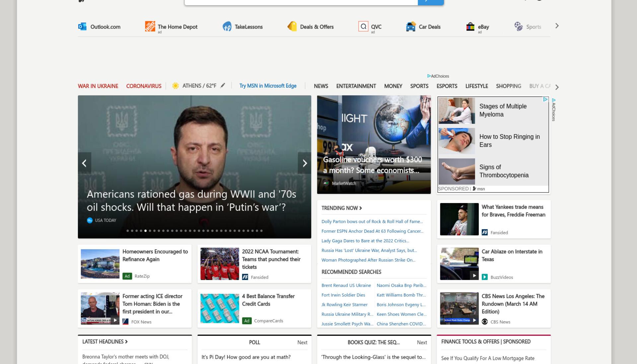
Task: Click the BuzzVideos source logo
Action: coord(485,277)
